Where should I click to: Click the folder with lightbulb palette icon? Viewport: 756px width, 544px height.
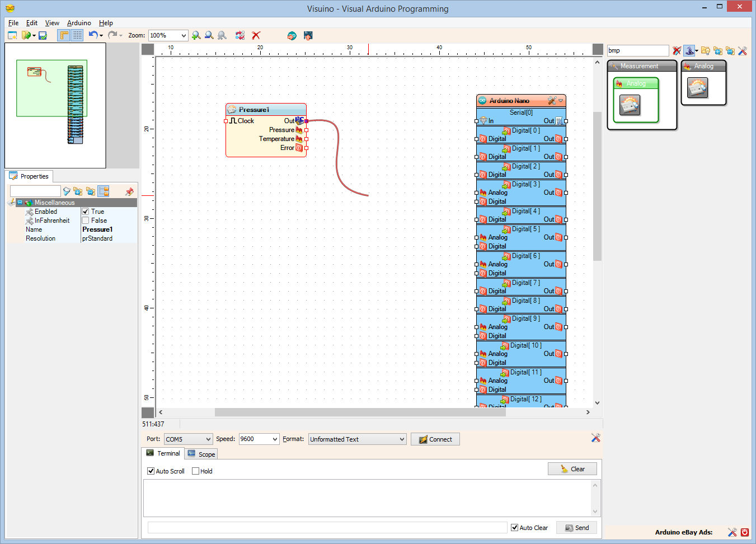[x=706, y=50]
